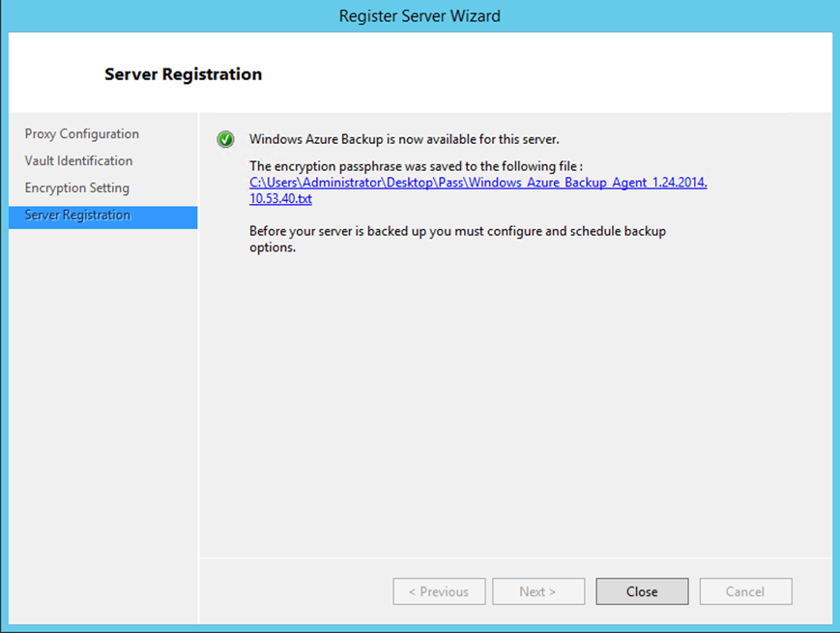Select the Server Registration step in sidebar

pos(102,217)
